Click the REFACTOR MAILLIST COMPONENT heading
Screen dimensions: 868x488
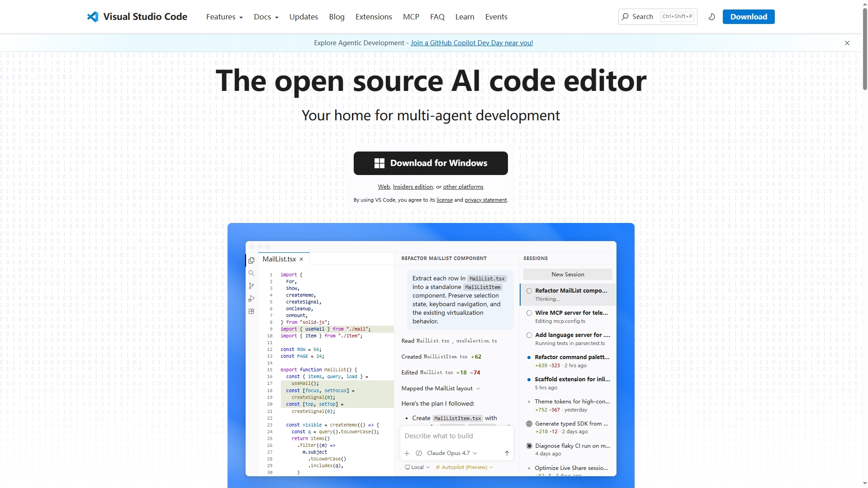pos(444,258)
